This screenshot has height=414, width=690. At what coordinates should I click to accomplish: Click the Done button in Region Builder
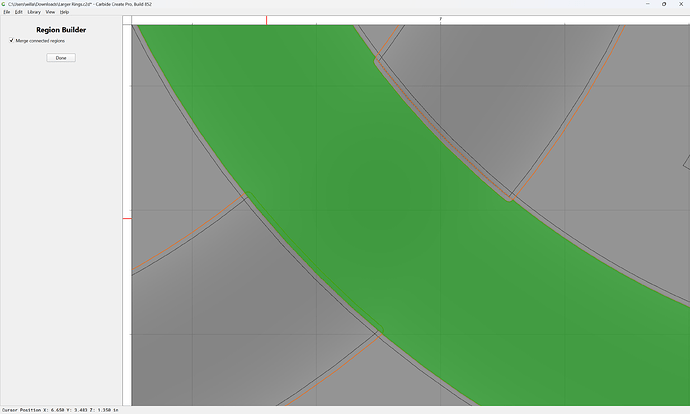(61, 58)
